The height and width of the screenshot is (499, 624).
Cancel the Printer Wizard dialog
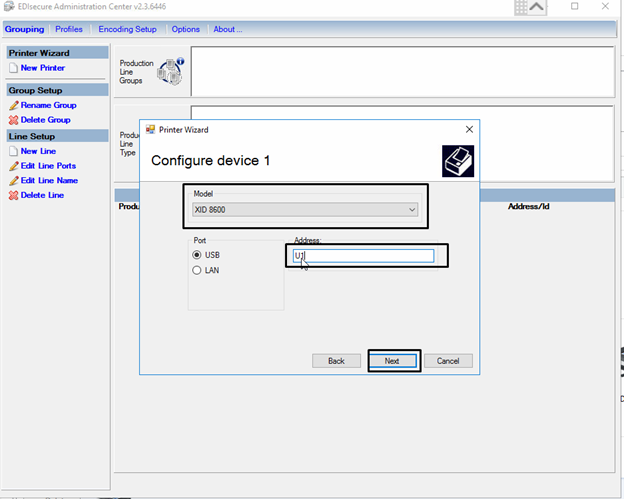pyautogui.click(x=447, y=361)
